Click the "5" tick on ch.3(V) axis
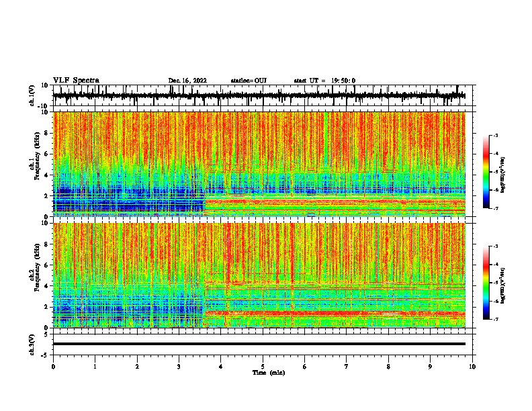This screenshot has width=532, height=411. coord(46,334)
